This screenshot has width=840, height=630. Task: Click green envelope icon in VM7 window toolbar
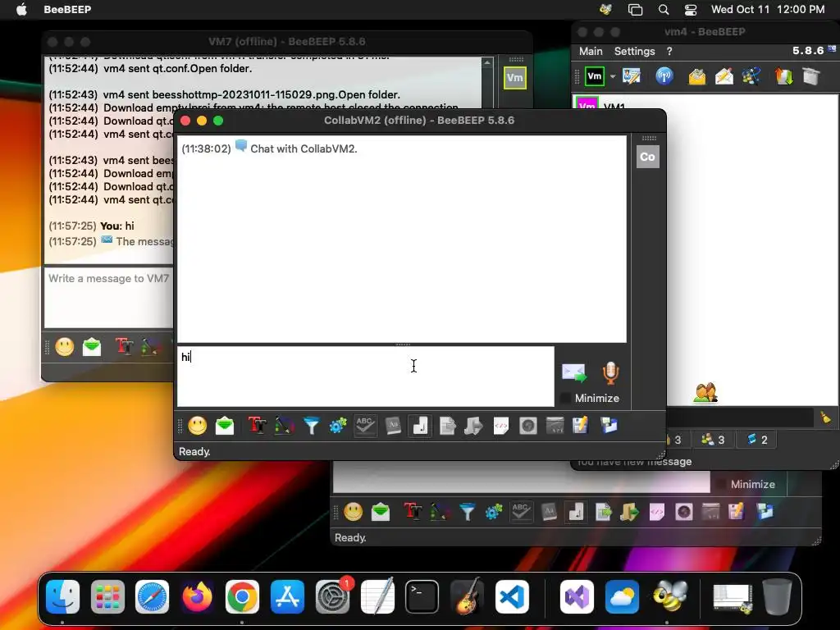92,347
